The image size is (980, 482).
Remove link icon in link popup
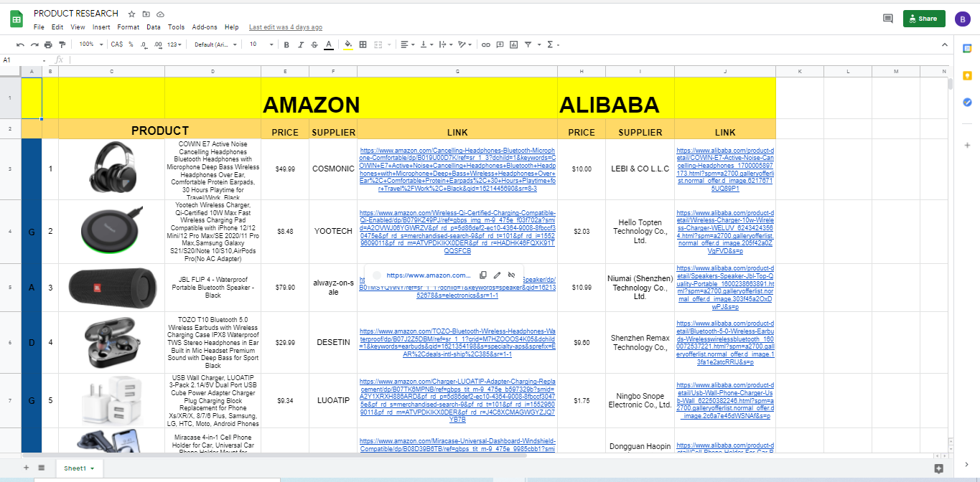(511, 275)
